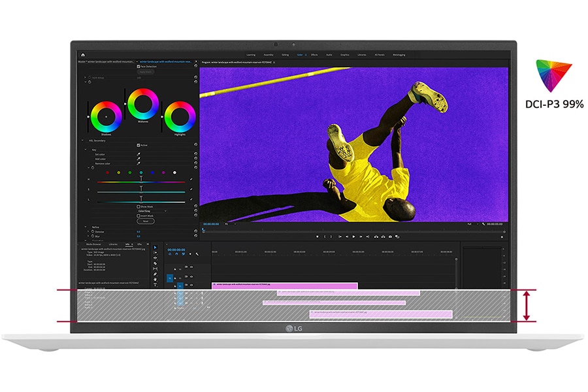Enable Invert Mask checkbox
Image resolution: width=588 pixels, height=392 pixels.
(139, 216)
